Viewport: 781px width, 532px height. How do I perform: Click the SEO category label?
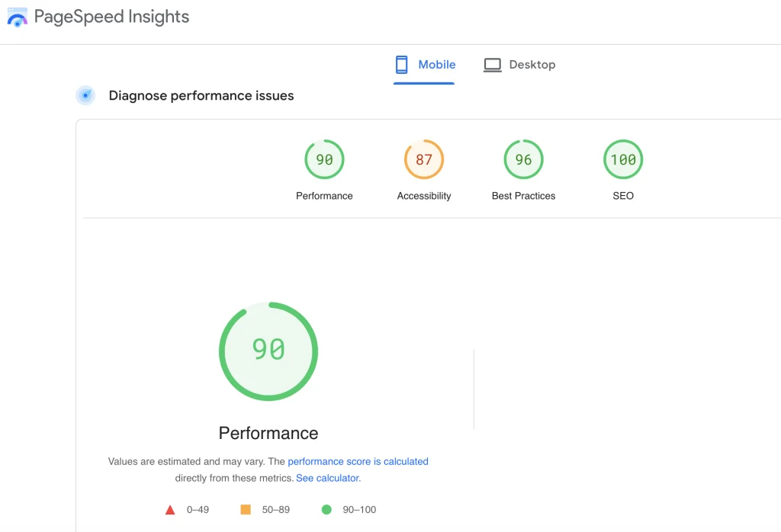623,196
